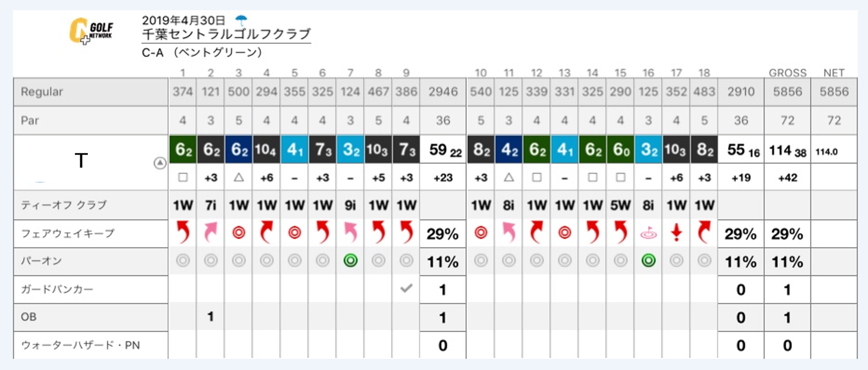The height and width of the screenshot is (370, 868).
Task: Click hole 4 score 10 black tile
Action: click(x=266, y=150)
